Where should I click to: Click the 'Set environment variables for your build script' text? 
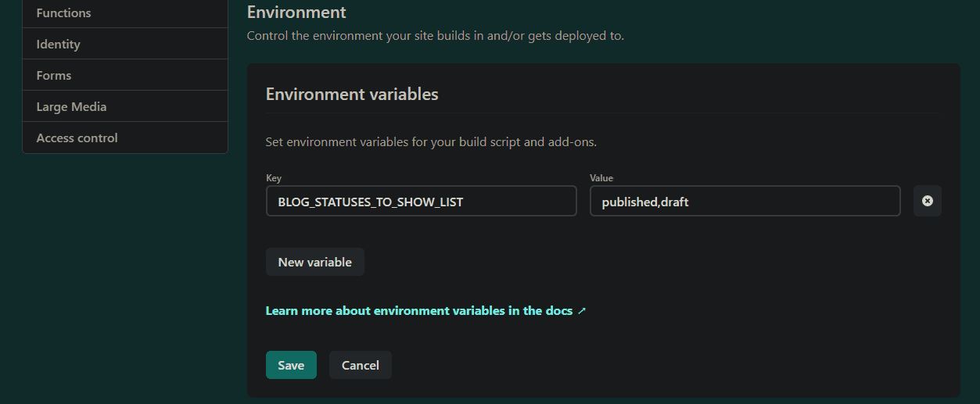[x=431, y=142]
